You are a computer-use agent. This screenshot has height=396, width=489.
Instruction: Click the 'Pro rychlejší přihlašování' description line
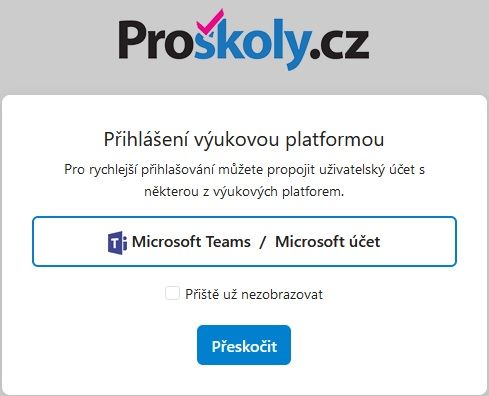click(244, 170)
